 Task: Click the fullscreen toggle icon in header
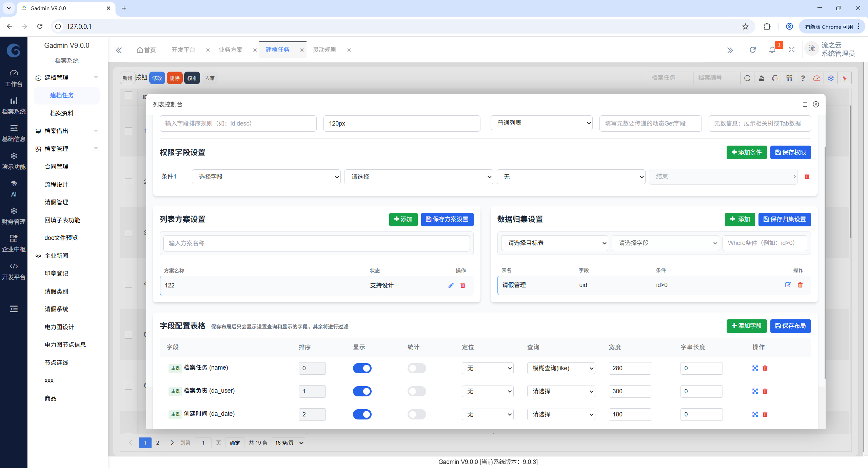[792, 50]
